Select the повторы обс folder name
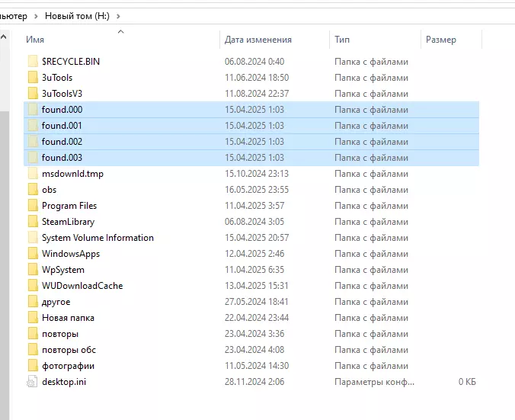Screen dimensions: 515x420 coord(69,350)
